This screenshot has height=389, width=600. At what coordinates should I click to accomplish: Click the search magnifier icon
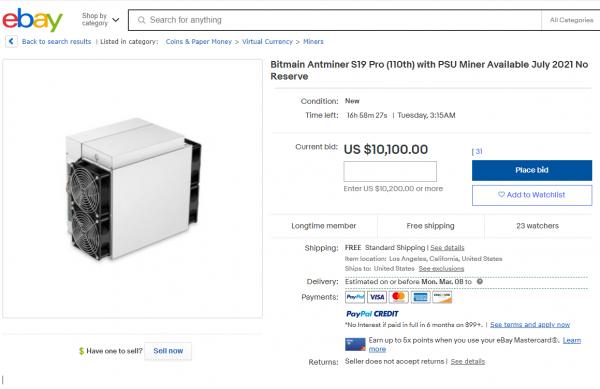click(142, 20)
